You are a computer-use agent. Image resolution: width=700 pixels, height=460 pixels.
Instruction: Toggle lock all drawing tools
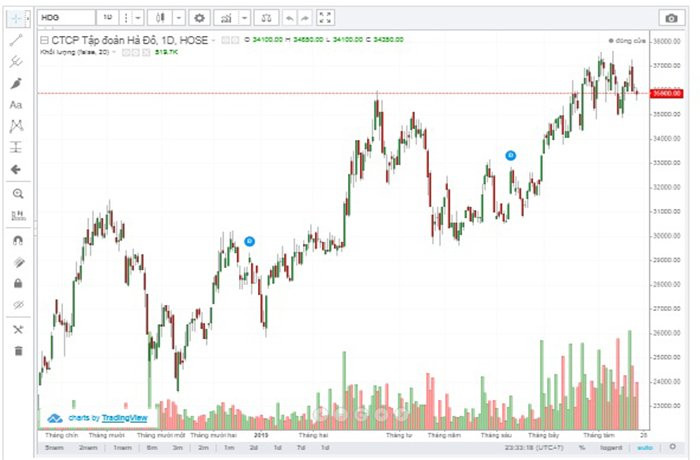tap(16, 283)
